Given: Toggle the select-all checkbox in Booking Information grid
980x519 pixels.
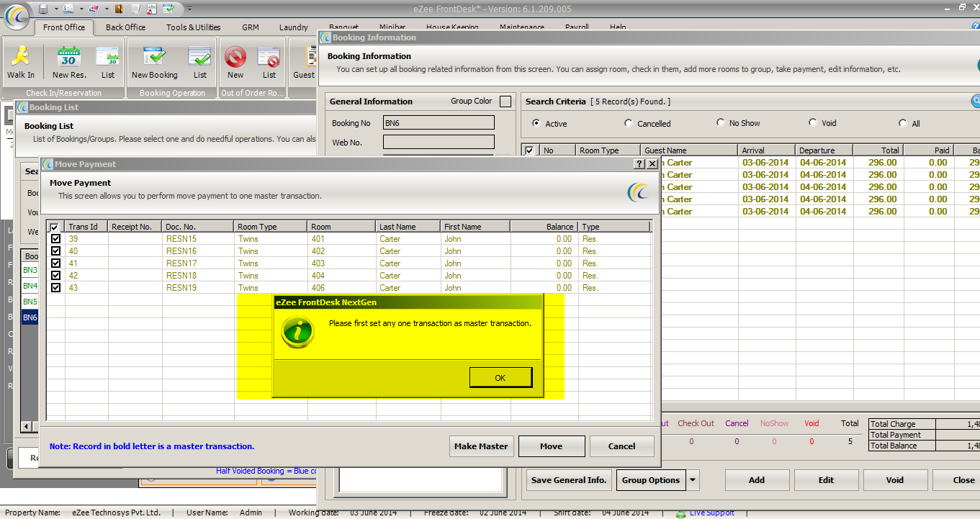Looking at the screenshot, I should point(530,150).
